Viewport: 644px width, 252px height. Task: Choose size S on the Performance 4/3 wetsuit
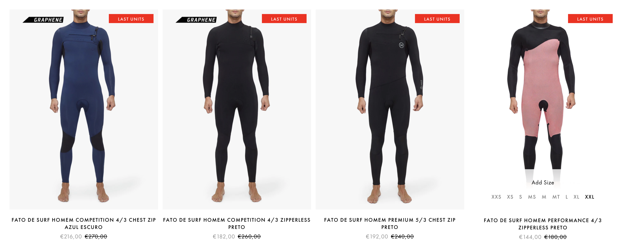tap(520, 197)
